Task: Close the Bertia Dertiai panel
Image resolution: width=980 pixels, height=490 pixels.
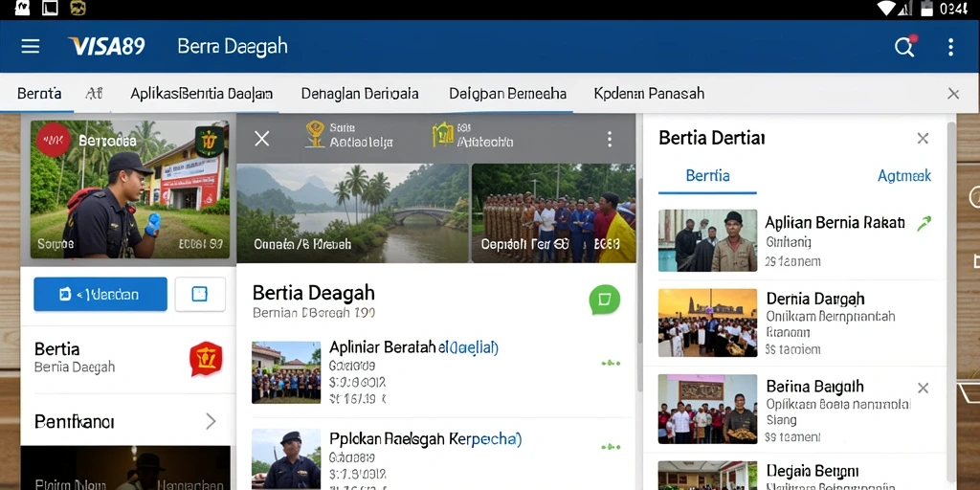Action: [923, 139]
